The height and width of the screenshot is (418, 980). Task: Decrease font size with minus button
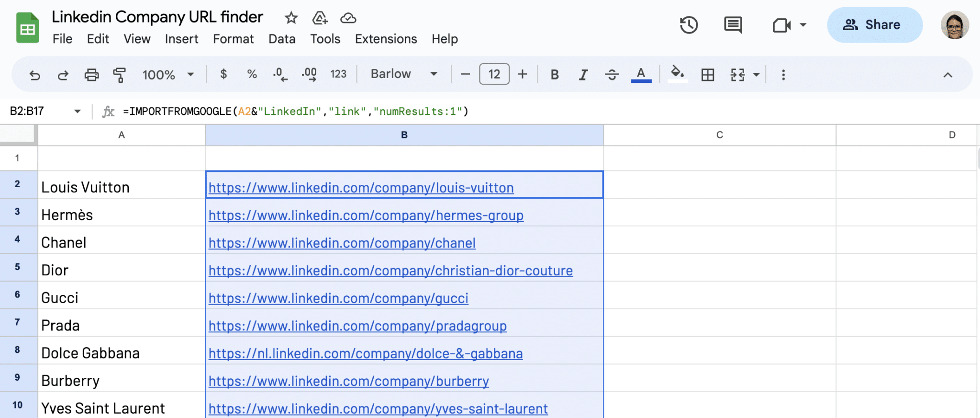pos(465,74)
